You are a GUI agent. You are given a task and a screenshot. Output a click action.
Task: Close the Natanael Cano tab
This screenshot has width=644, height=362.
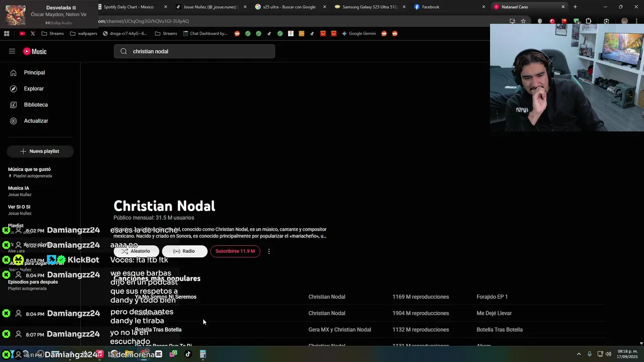tap(563, 7)
